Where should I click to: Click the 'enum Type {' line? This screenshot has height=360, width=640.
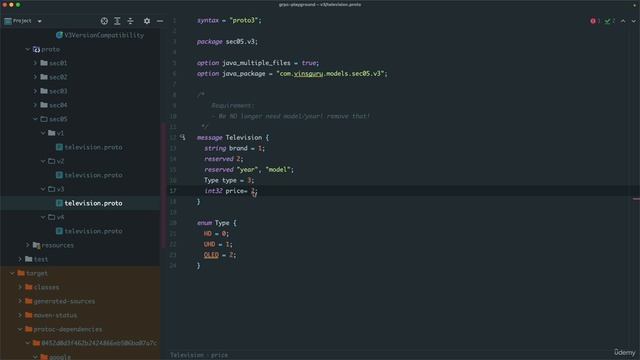coord(216,223)
